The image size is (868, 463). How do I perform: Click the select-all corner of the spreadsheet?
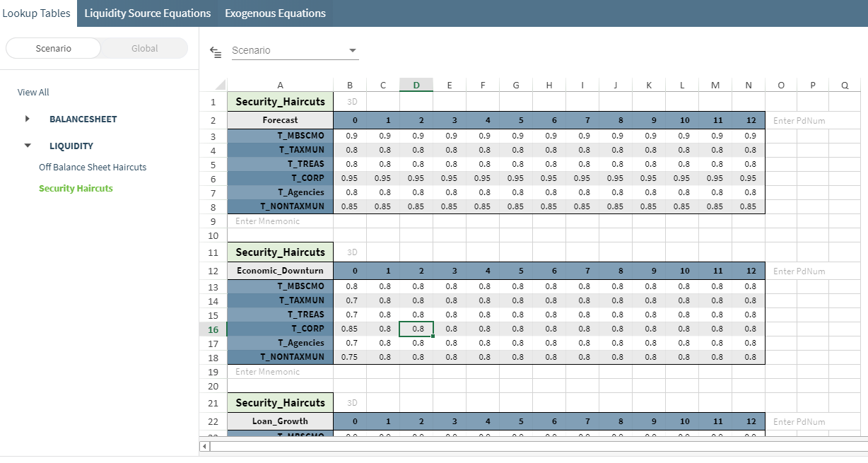(213, 85)
